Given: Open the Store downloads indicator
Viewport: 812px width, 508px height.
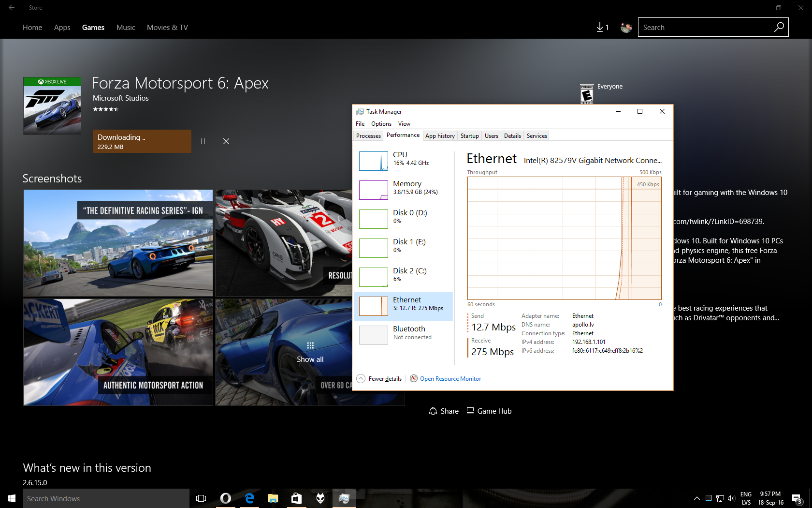Looking at the screenshot, I should coord(602,28).
